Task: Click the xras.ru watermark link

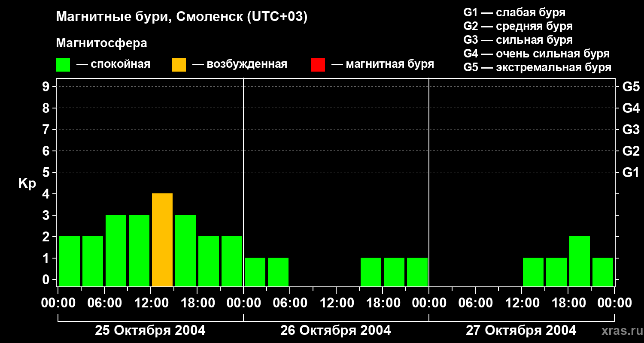Action: coord(620,331)
